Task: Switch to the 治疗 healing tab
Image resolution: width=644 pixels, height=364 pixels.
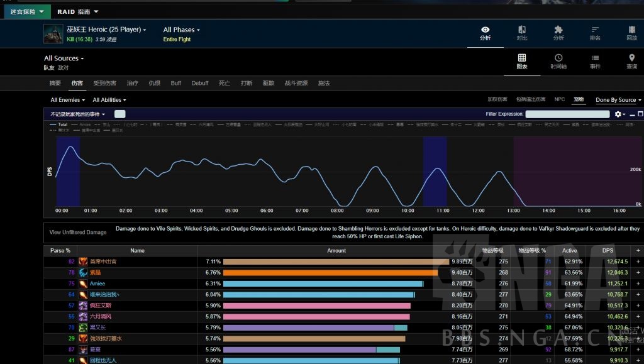Action: tap(132, 83)
